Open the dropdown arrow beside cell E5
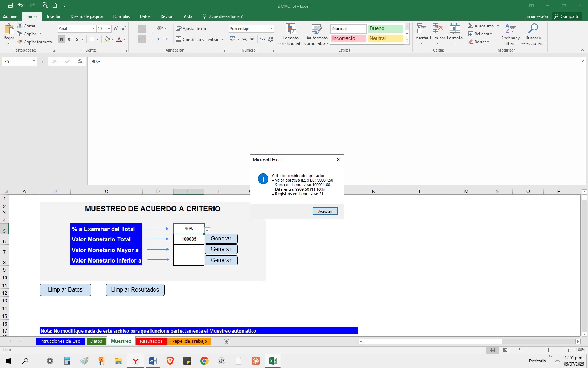The width and height of the screenshot is (588, 368). (208, 230)
